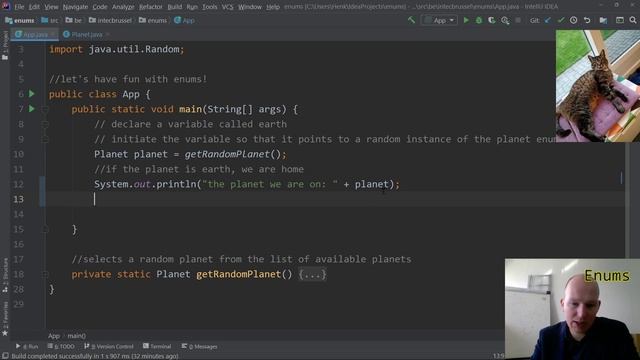Click the profiler run icon in toolbar
Image resolution: width=640 pixels, height=360 pixels.
[x=505, y=20]
